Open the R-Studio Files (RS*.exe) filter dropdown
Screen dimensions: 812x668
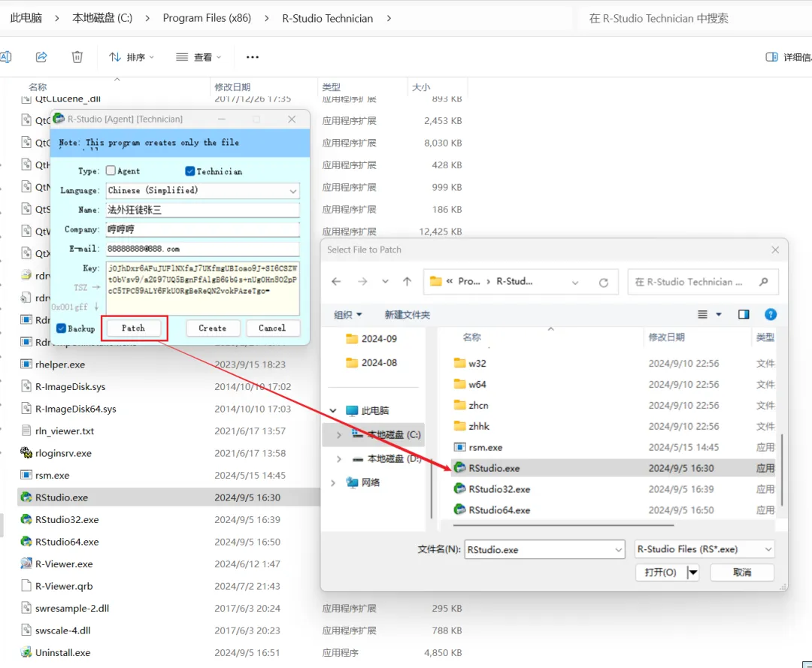tap(704, 549)
